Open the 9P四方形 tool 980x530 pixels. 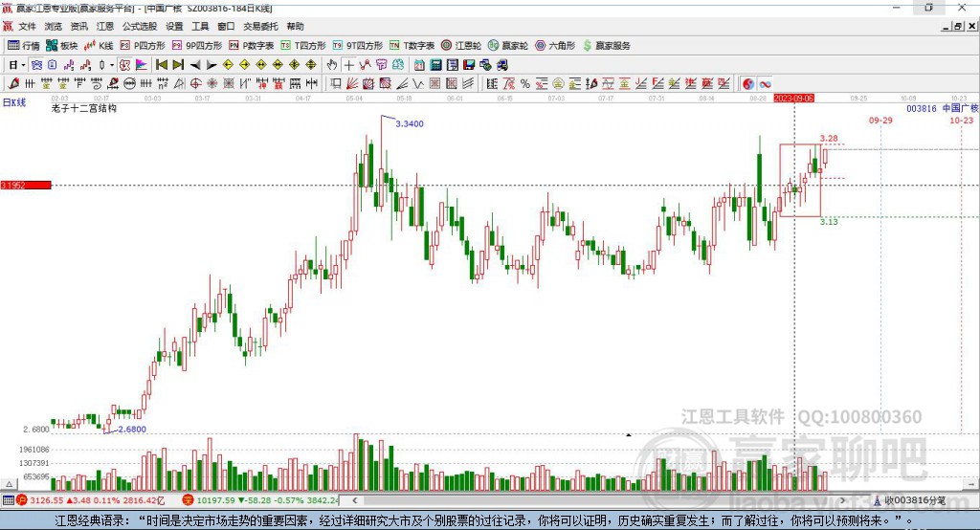click(x=196, y=46)
